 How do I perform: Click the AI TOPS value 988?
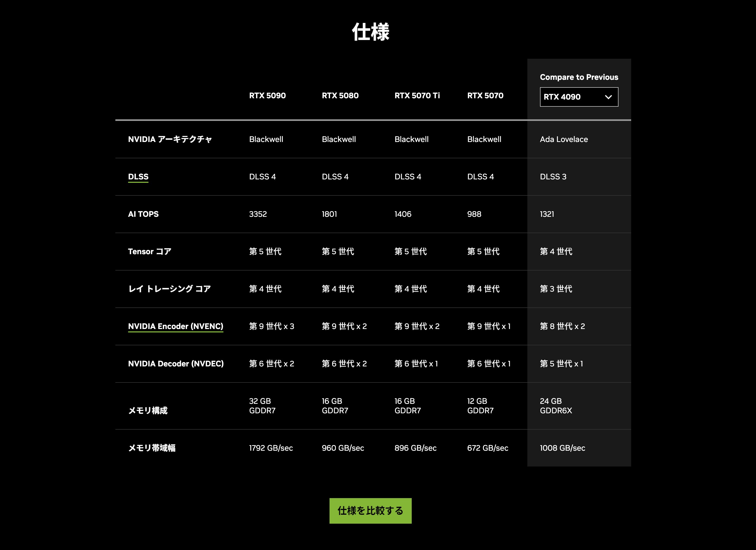coord(474,214)
